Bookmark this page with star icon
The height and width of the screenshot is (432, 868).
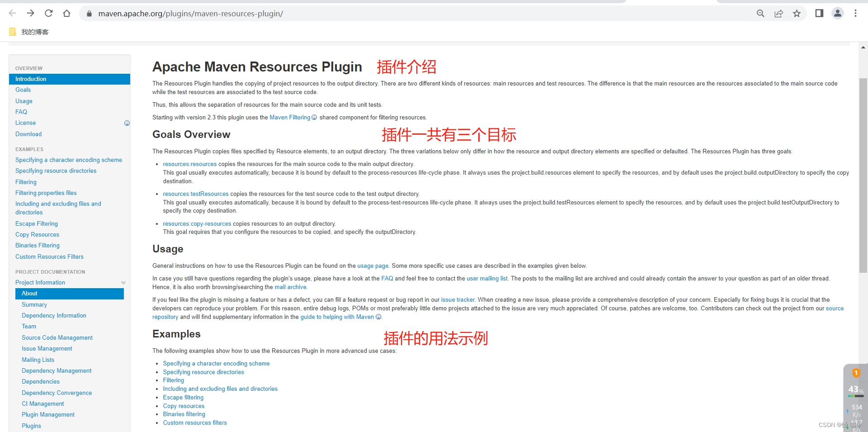point(797,14)
